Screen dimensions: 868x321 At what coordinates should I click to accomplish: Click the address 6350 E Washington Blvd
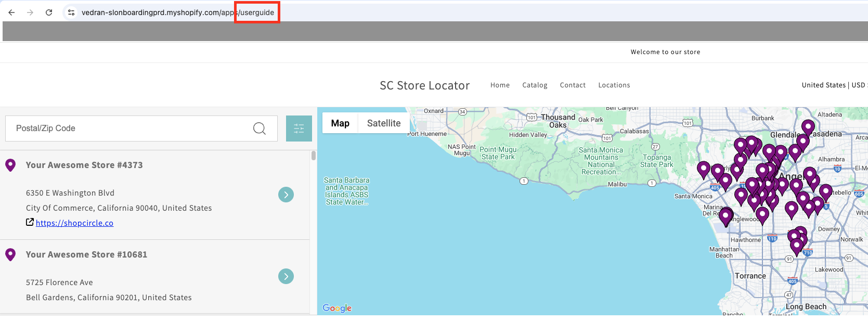[70, 193]
